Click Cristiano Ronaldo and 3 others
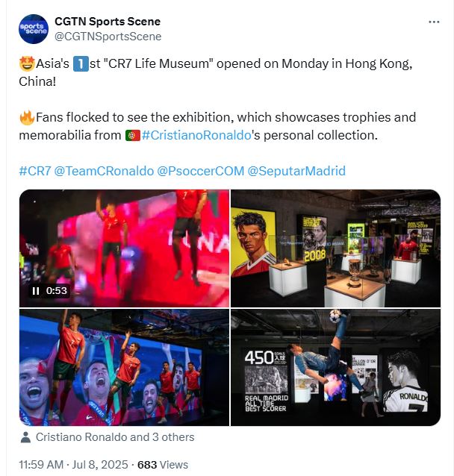Screen dimensions: 454x476 point(115,437)
